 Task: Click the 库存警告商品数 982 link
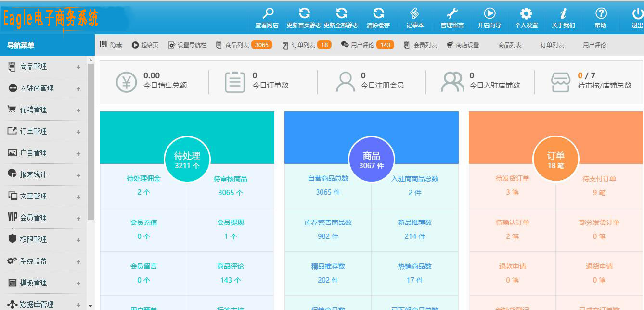(x=328, y=236)
